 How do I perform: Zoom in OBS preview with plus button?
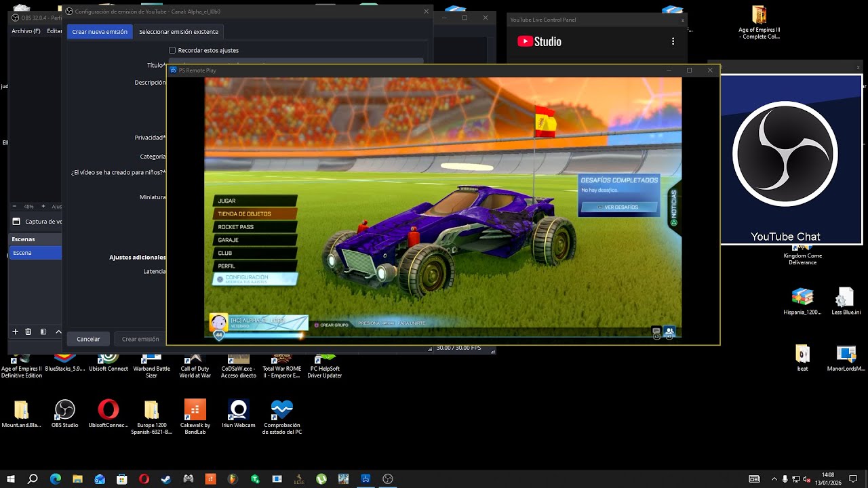tap(43, 206)
